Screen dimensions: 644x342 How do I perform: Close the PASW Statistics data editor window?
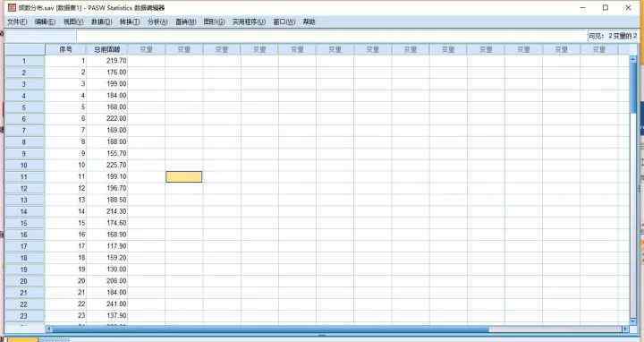pyautogui.click(x=628, y=7)
